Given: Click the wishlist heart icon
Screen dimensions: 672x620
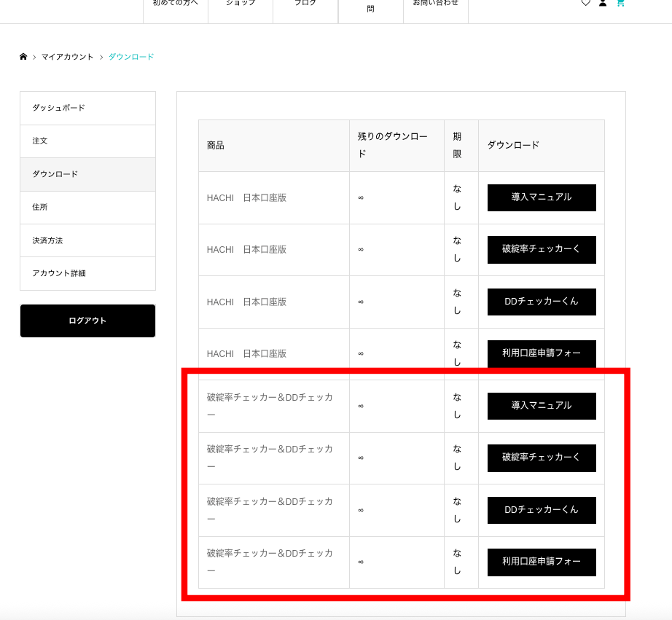Looking at the screenshot, I should click(585, 3).
